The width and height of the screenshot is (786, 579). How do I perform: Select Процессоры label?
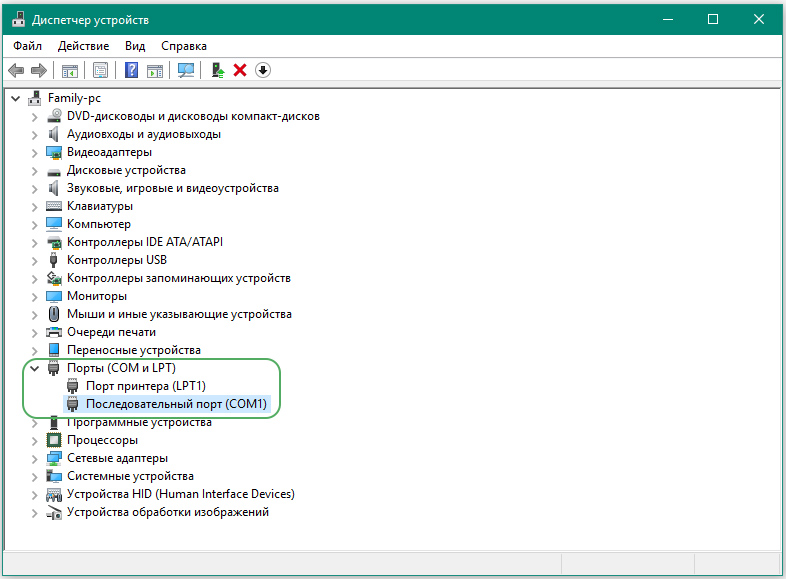pos(102,440)
